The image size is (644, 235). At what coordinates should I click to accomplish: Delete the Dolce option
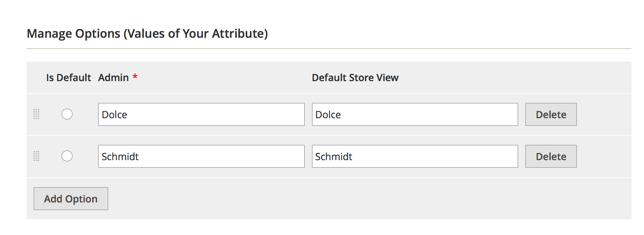pyautogui.click(x=551, y=114)
